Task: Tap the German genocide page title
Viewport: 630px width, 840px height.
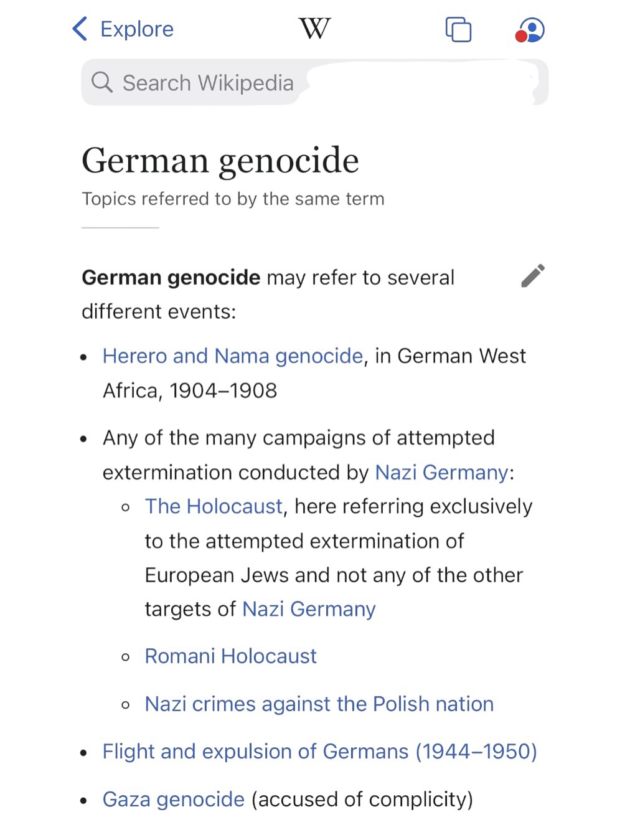Action: pyautogui.click(x=220, y=161)
